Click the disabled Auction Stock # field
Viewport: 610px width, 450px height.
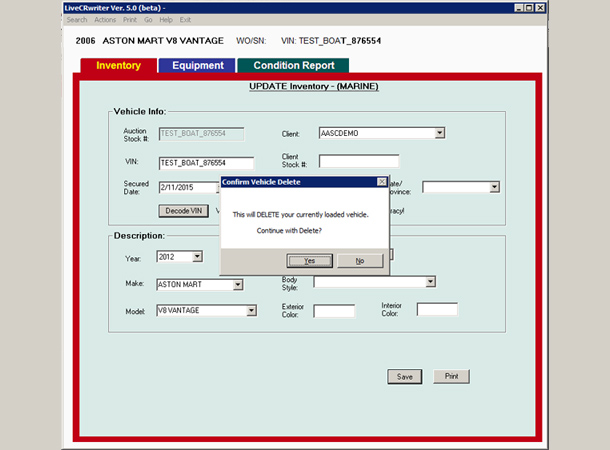201,134
